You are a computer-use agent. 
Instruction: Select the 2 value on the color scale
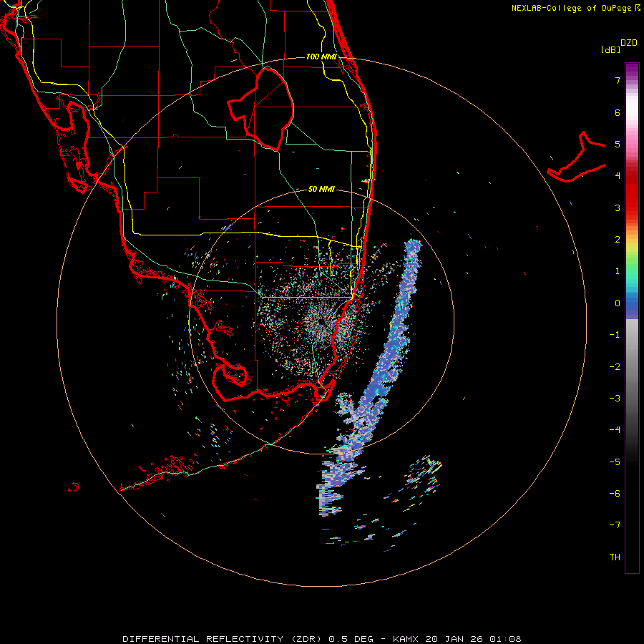click(x=618, y=240)
